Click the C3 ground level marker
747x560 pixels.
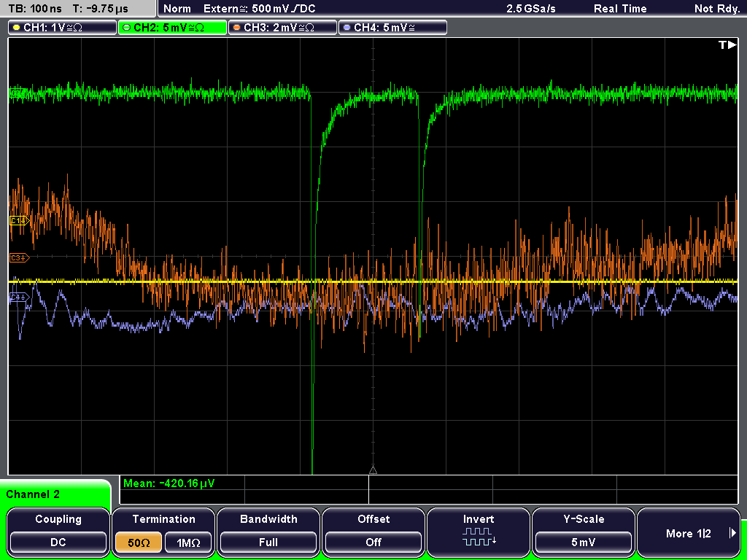pos(19,258)
